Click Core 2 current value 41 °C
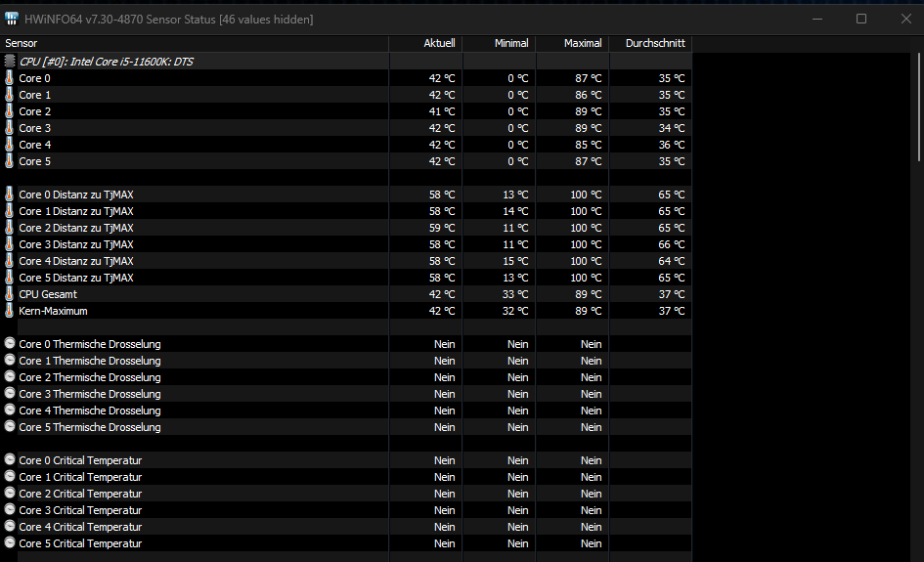Screen dimensions: 924x562 point(441,111)
